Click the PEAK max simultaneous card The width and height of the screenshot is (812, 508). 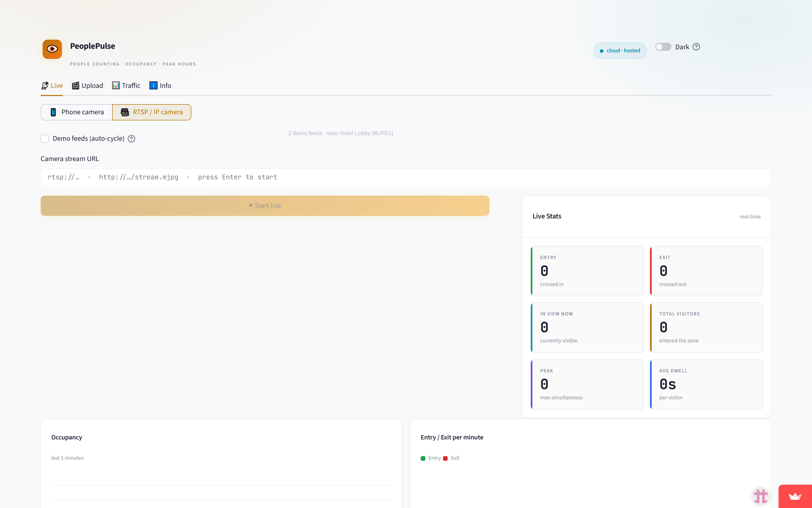pos(587,384)
